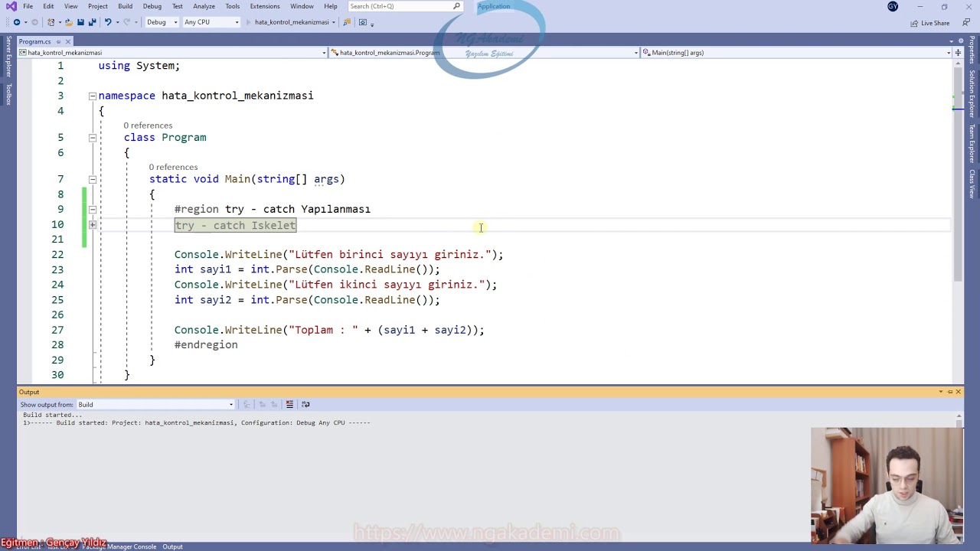Open the Team Explorer side tab
The width and height of the screenshot is (980, 551).
[972, 143]
